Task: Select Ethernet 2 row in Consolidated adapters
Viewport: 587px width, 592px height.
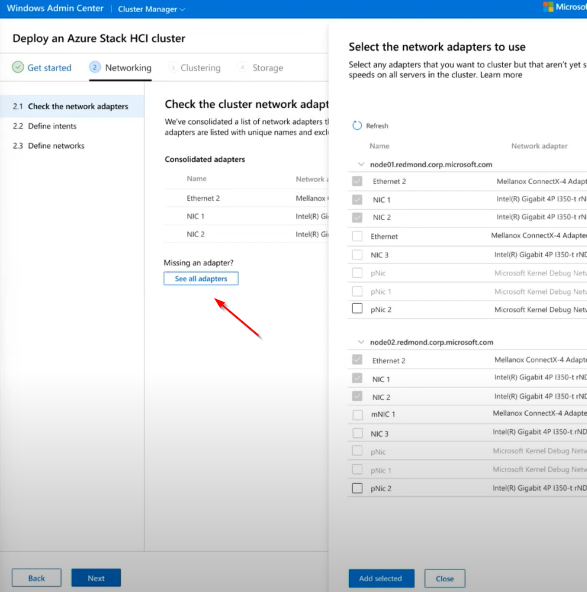Action: (x=246, y=198)
